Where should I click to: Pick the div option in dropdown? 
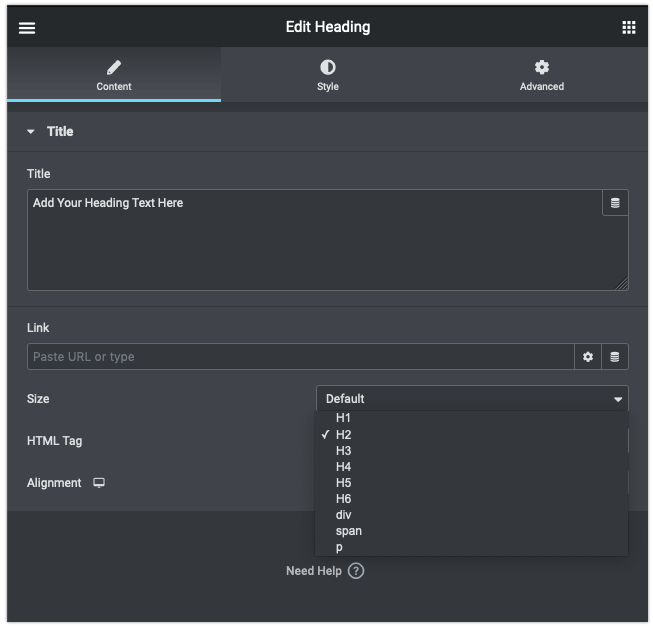[344, 515]
